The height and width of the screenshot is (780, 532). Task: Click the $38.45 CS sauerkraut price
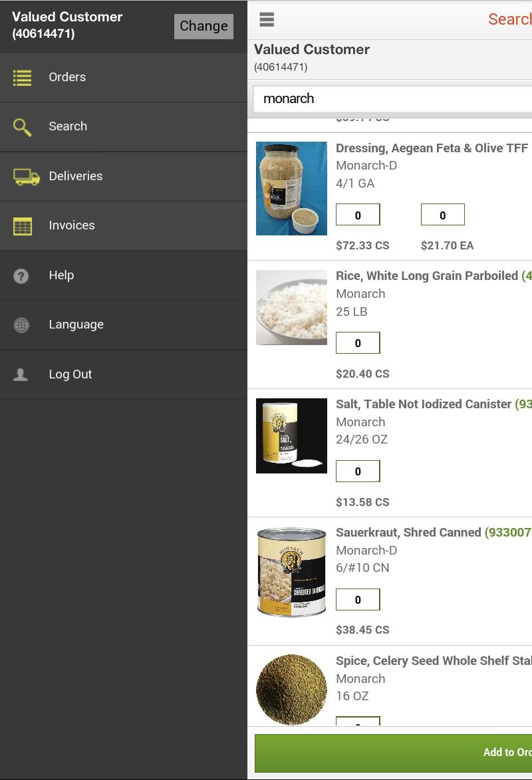362,630
